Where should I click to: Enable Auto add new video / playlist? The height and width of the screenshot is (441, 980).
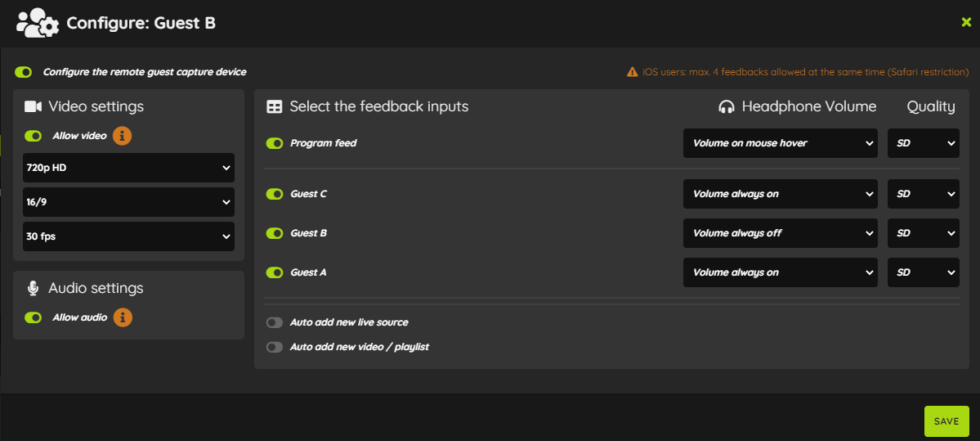coord(275,347)
